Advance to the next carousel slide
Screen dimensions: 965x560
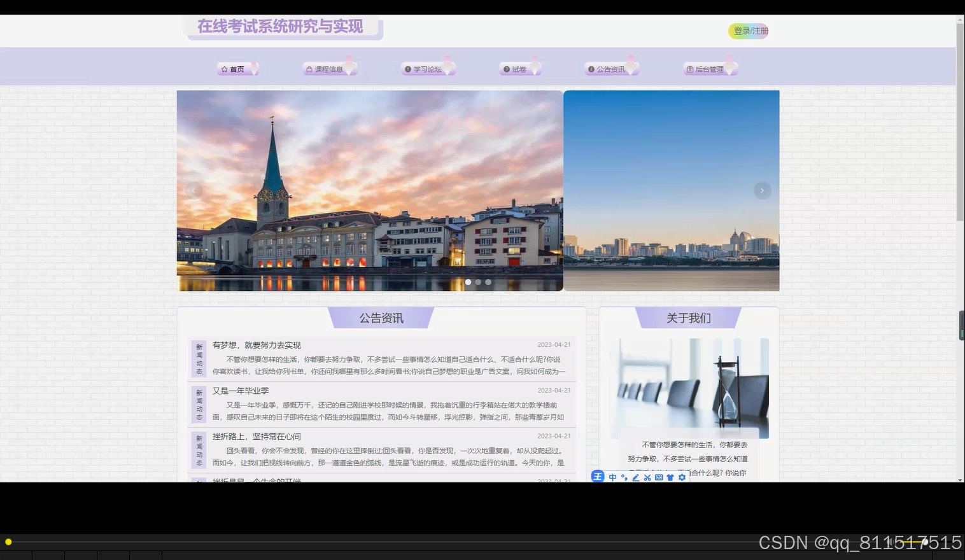762,190
